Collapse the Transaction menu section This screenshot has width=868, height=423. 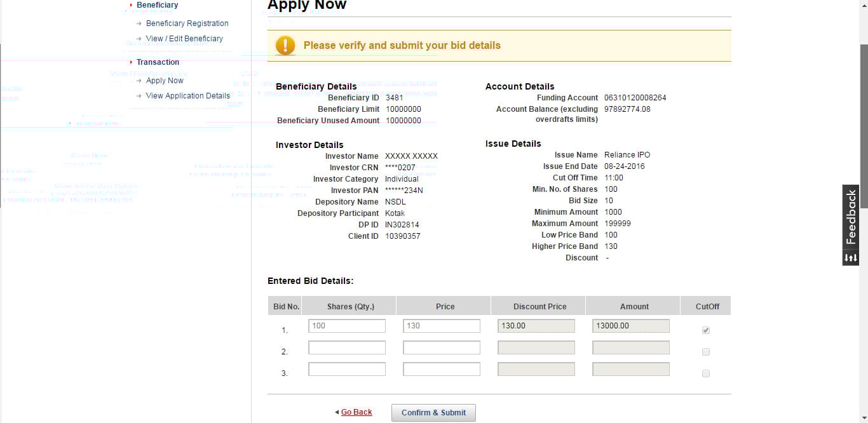point(158,62)
